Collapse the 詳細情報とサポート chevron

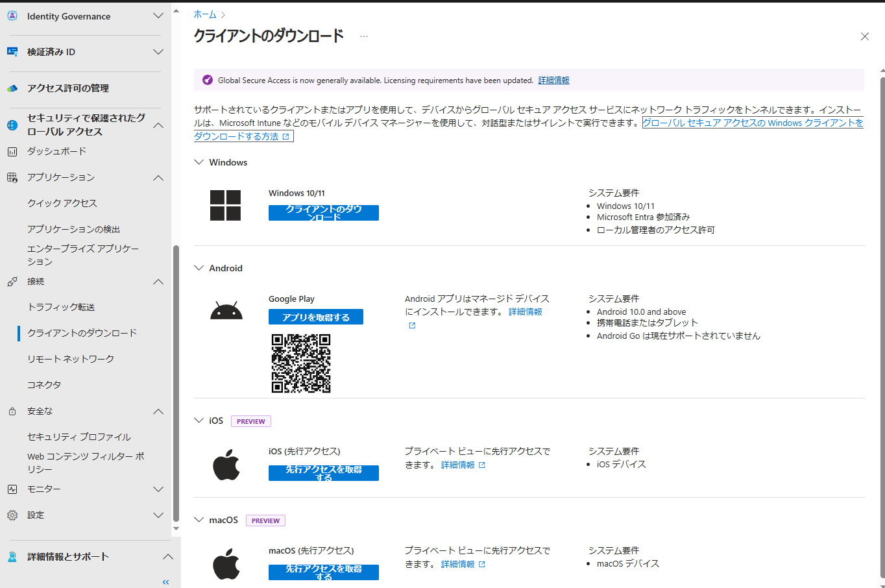click(167, 557)
